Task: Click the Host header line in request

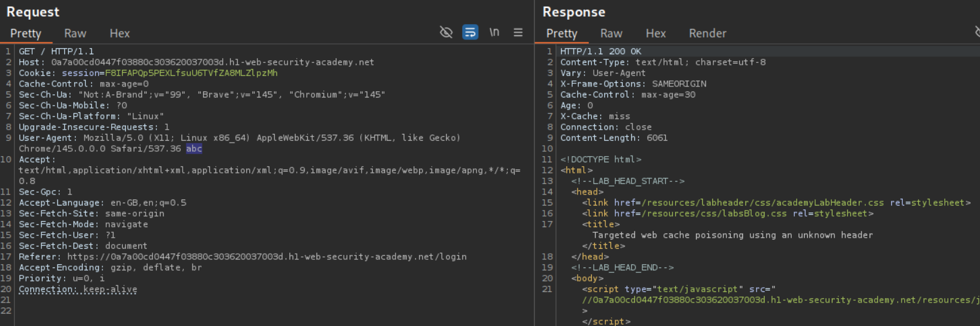Action: point(196,62)
